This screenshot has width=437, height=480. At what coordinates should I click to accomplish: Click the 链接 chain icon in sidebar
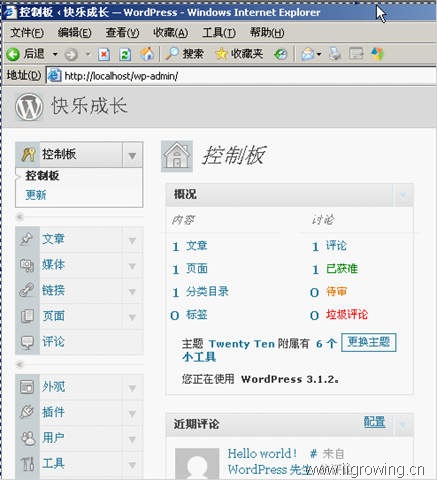click(x=26, y=290)
